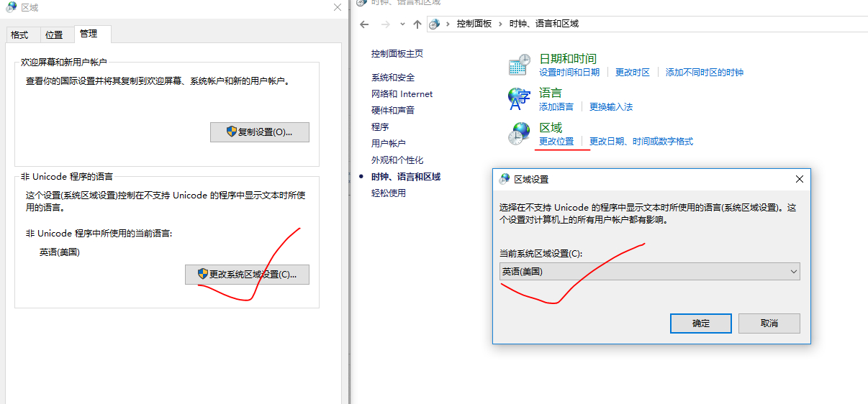Click 更改系统区域设置(C)... button
This screenshot has height=404, width=868.
click(247, 275)
